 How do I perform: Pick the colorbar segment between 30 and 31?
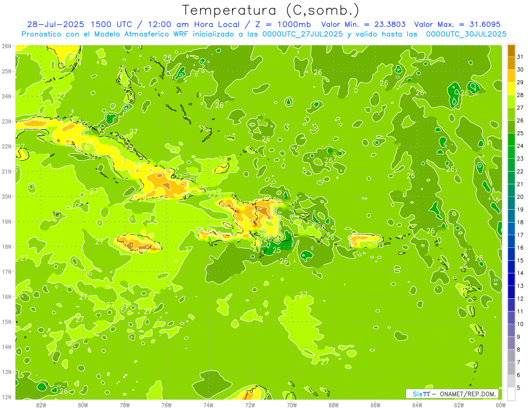pyautogui.click(x=511, y=63)
